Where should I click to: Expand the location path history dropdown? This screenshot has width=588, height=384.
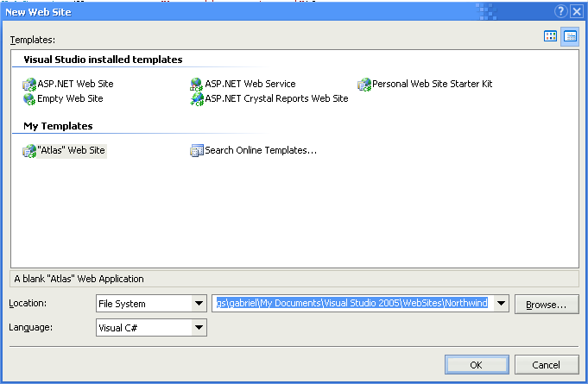(x=501, y=304)
